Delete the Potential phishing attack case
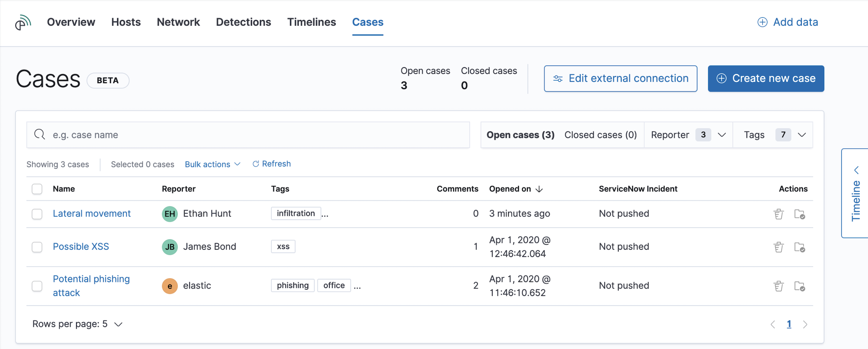The image size is (868, 349). [778, 286]
